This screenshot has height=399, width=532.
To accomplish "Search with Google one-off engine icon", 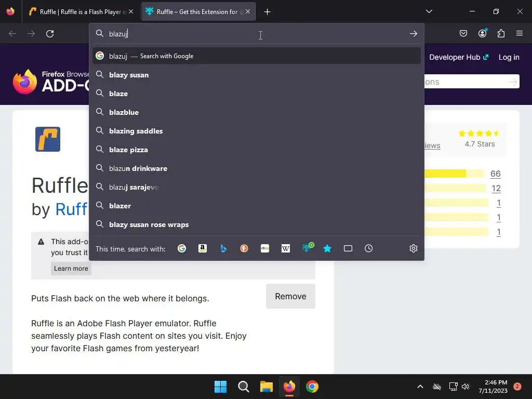I will click(x=182, y=249).
